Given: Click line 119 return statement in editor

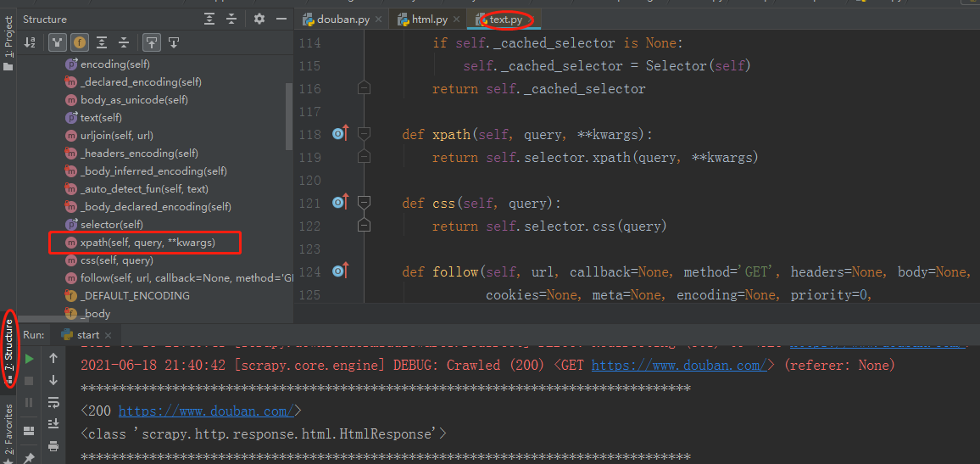Looking at the screenshot, I should click(595, 158).
